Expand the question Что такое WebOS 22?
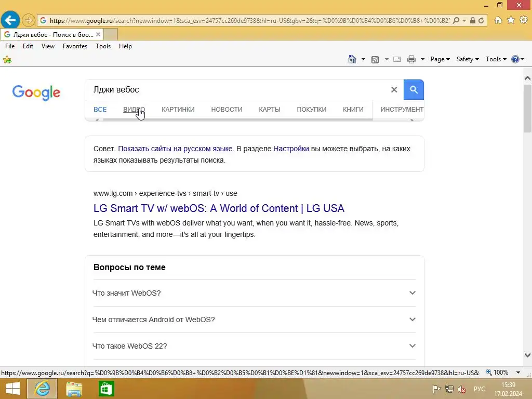Viewport: 532px width, 399px height. [254, 346]
